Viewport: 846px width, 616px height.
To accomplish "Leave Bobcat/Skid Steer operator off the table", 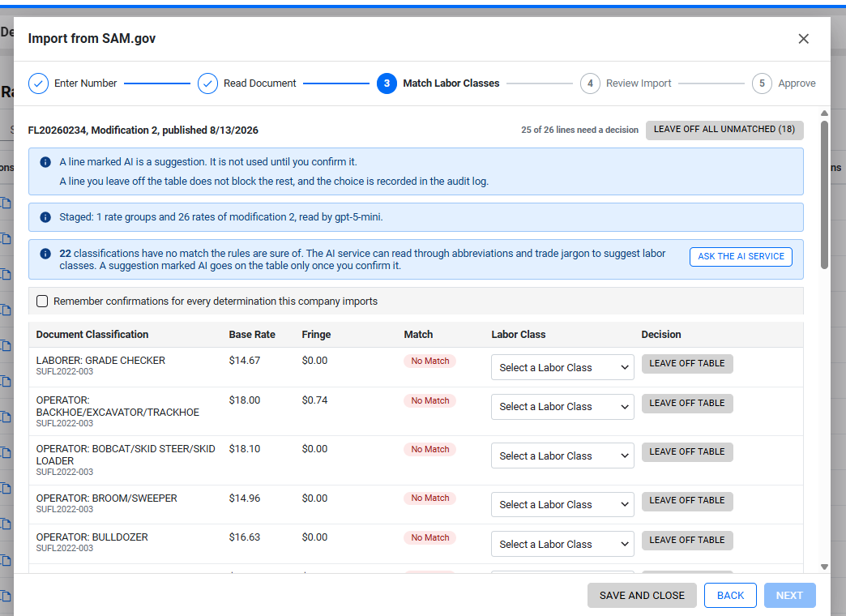I will coord(687,452).
